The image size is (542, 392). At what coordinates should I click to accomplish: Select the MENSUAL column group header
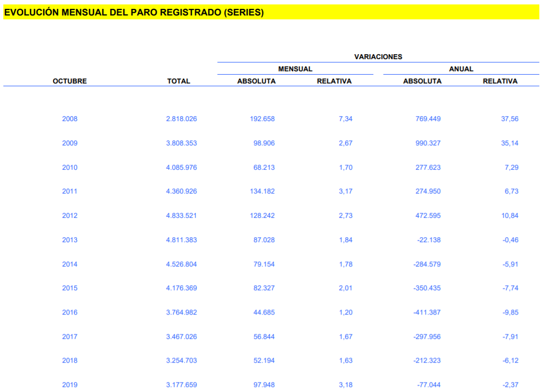(x=295, y=69)
